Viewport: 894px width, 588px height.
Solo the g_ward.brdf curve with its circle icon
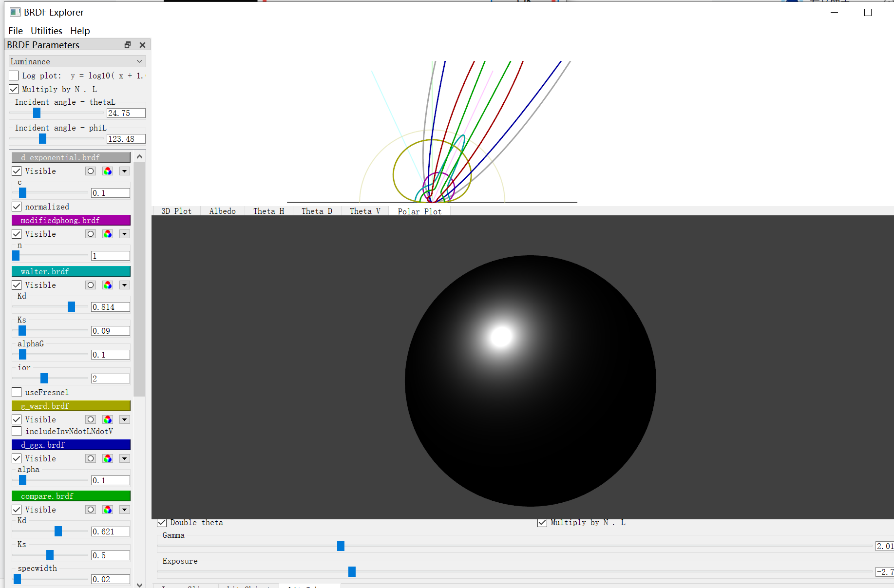tap(90, 419)
